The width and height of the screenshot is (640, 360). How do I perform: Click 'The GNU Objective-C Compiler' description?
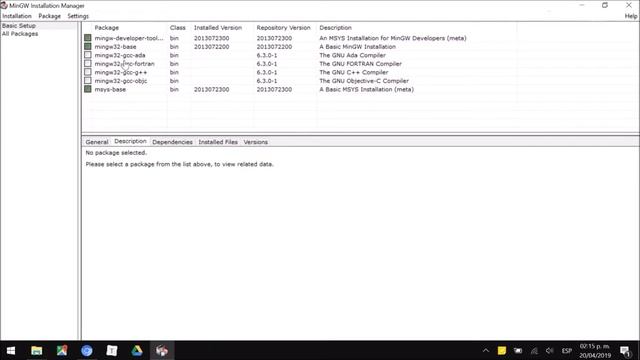pos(364,81)
